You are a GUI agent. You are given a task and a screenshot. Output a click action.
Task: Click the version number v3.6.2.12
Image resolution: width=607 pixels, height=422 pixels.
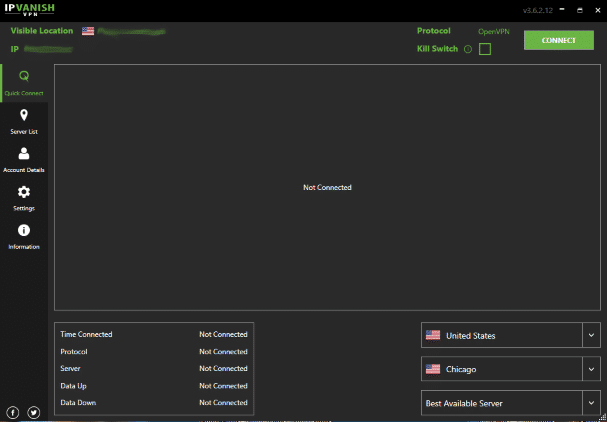(x=538, y=10)
